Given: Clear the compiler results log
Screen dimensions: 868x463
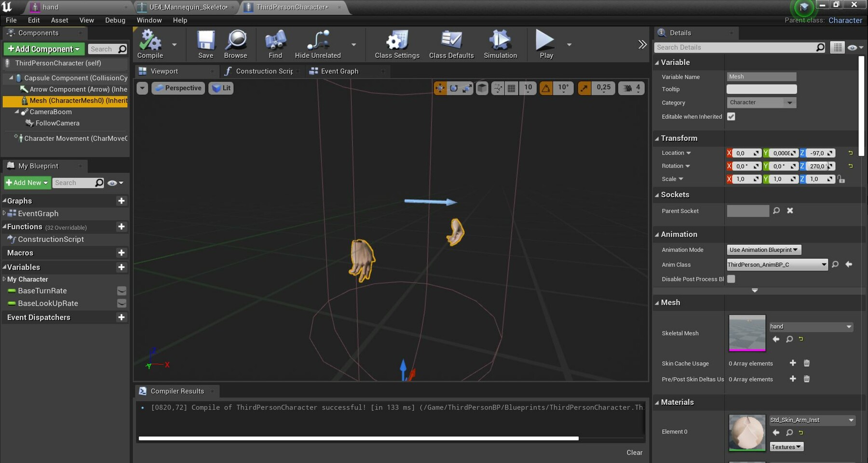Looking at the screenshot, I should coord(634,452).
